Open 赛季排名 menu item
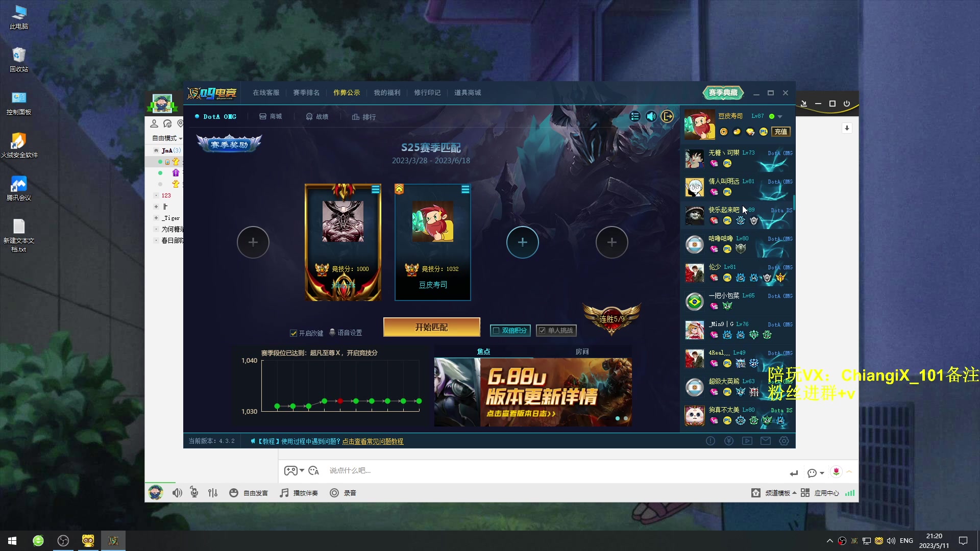This screenshot has height=551, width=980. (306, 93)
